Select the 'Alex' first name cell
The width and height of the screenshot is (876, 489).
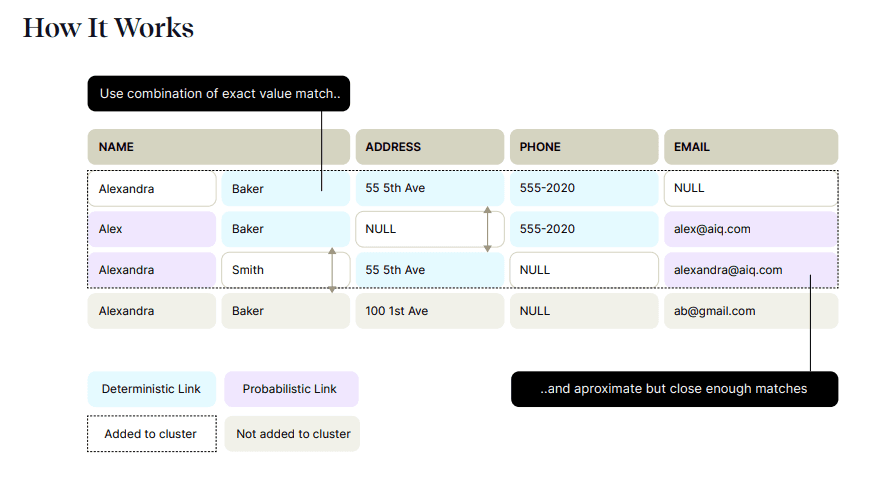pyautogui.click(x=151, y=229)
